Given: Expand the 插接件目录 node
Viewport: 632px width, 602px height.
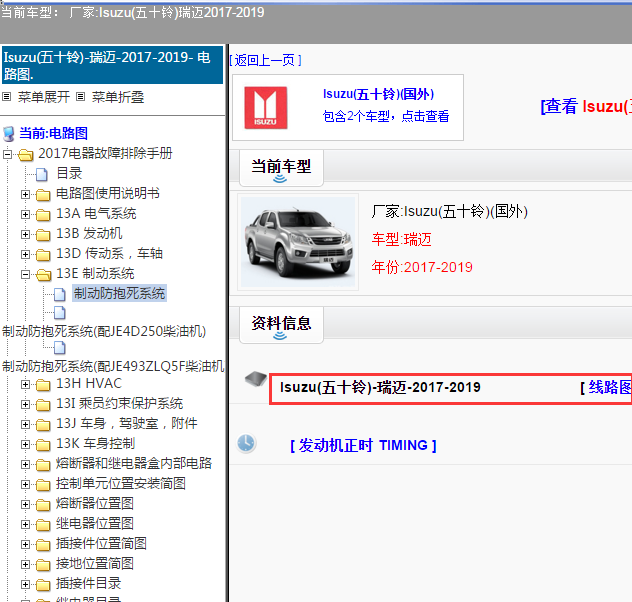Looking at the screenshot, I should [x=25, y=585].
